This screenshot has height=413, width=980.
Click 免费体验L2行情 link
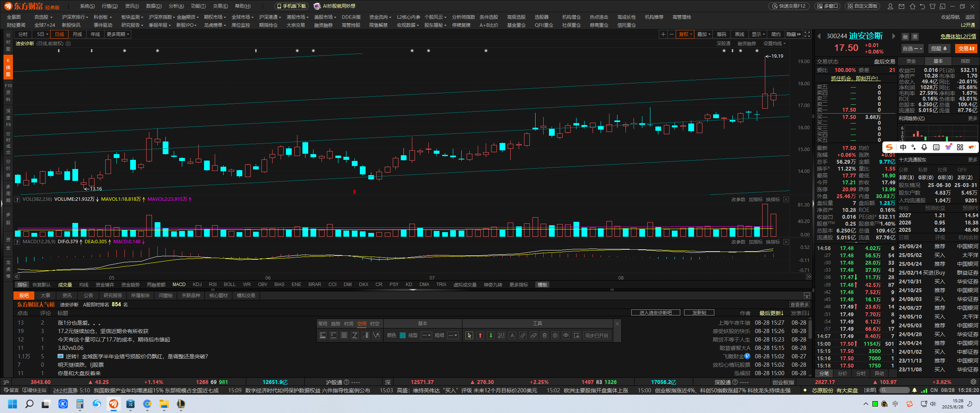pyautogui.click(x=958, y=37)
